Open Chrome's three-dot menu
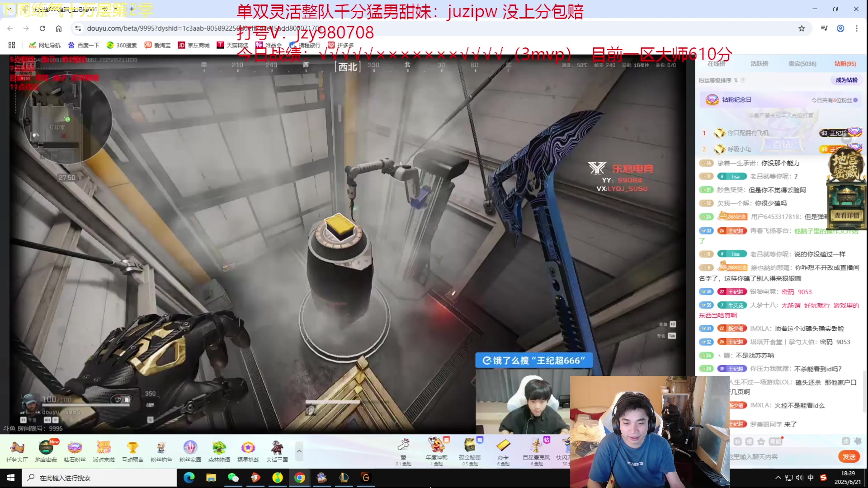Image resolution: width=868 pixels, height=488 pixels. (x=857, y=28)
